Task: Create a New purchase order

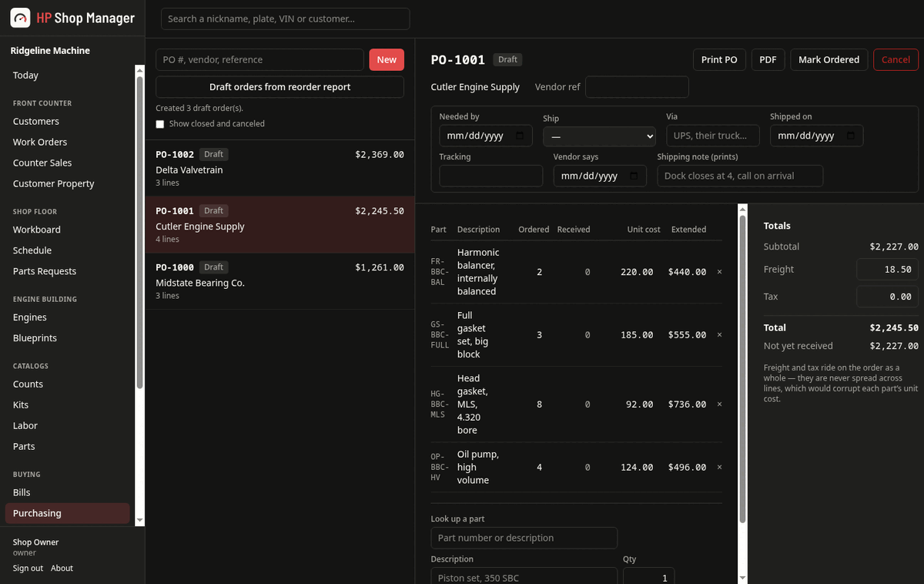Action: [x=387, y=60]
